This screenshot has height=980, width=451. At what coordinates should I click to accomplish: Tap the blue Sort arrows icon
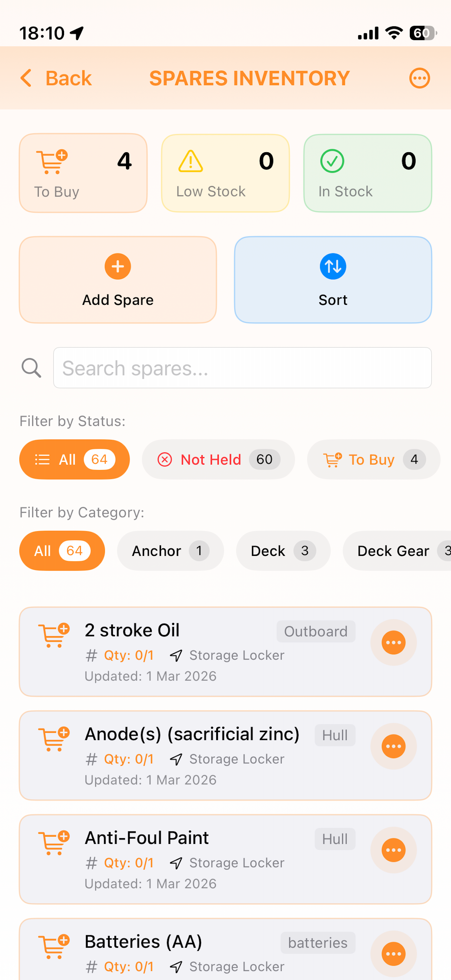pyautogui.click(x=333, y=266)
